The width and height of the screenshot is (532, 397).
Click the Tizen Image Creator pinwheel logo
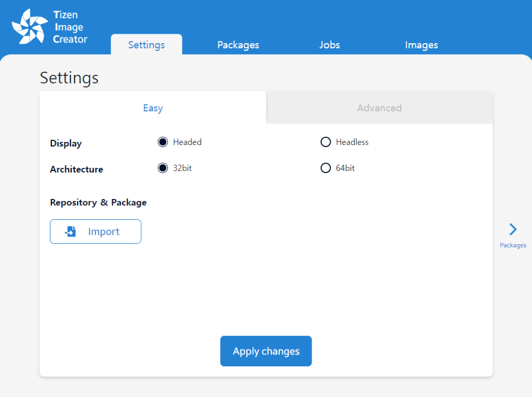point(30,25)
